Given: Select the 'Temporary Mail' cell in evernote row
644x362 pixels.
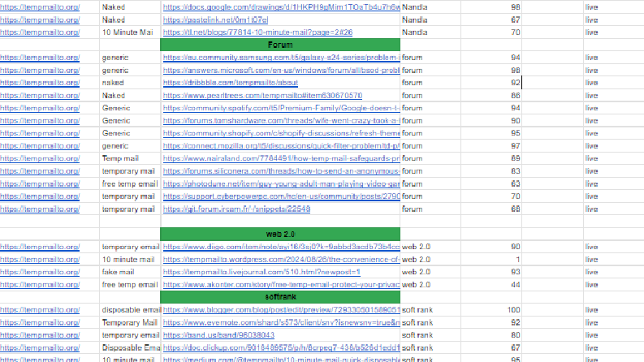Looking at the screenshot, I should pos(130,322).
